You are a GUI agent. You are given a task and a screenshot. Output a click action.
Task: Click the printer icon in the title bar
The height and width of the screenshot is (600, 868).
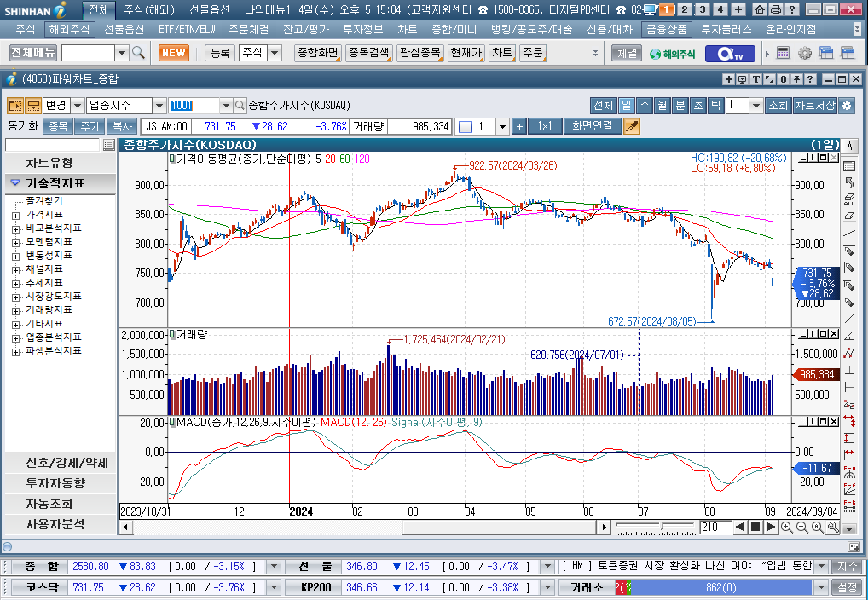click(x=776, y=9)
